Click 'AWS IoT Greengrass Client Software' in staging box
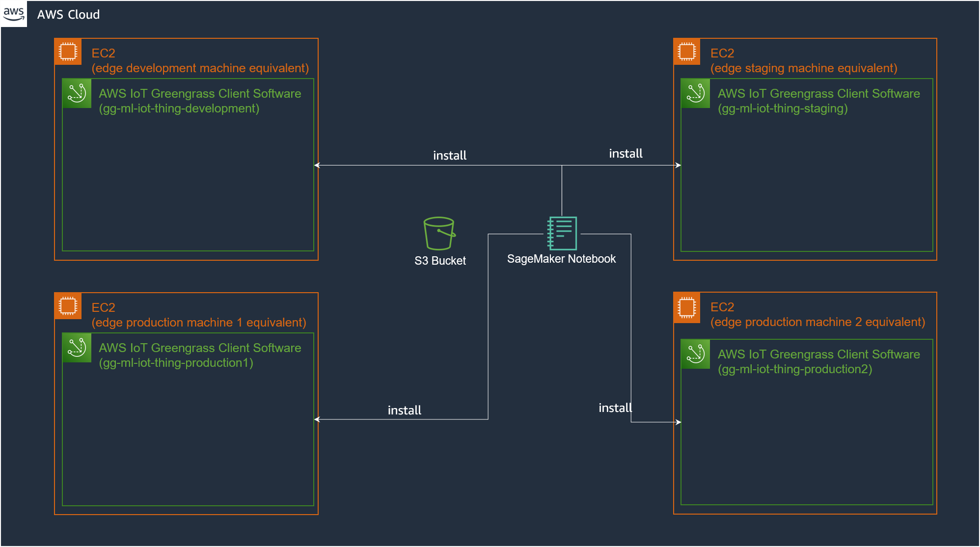980x547 pixels. (x=819, y=94)
